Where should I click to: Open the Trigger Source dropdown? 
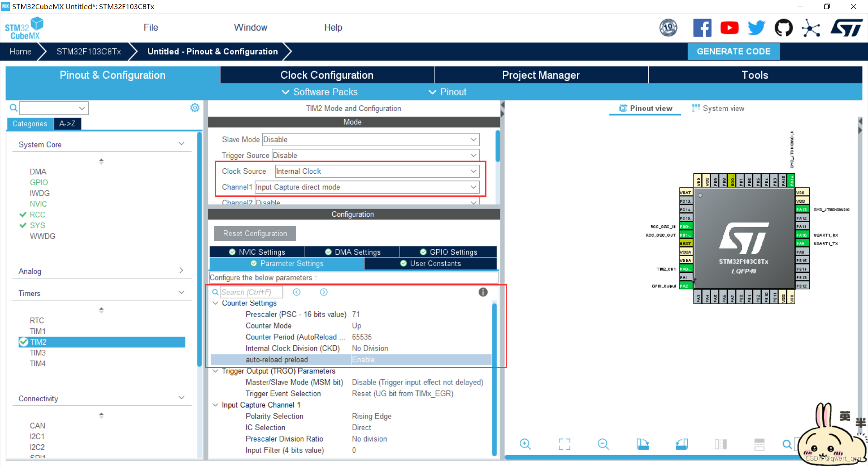tap(375, 155)
